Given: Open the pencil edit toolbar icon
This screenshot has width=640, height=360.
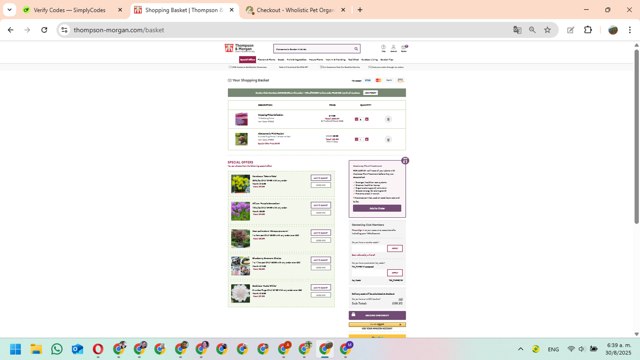Looking at the screenshot, I should pos(570,30).
